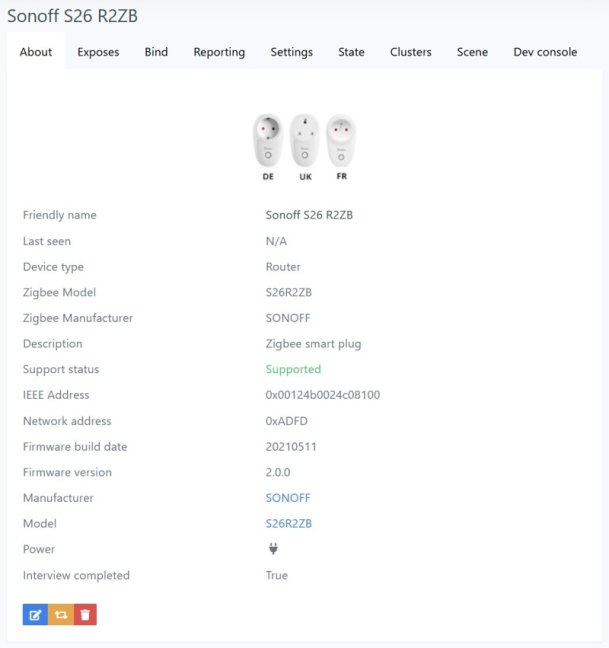
Task: Open the About tab
Action: (36, 52)
